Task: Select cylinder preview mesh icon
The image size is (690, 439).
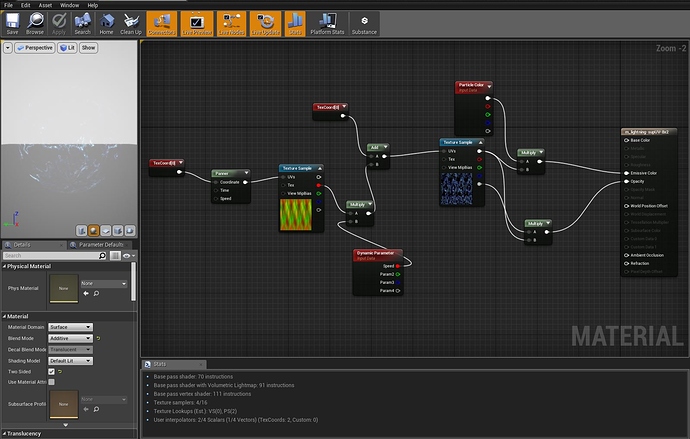Action: coord(81,230)
